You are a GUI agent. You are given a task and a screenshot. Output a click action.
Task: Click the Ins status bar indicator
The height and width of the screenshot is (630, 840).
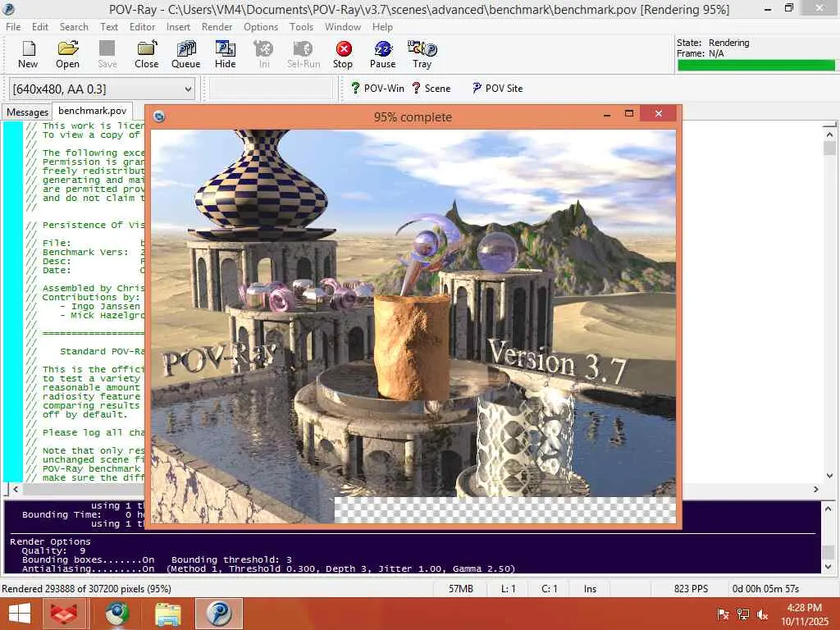(x=590, y=589)
